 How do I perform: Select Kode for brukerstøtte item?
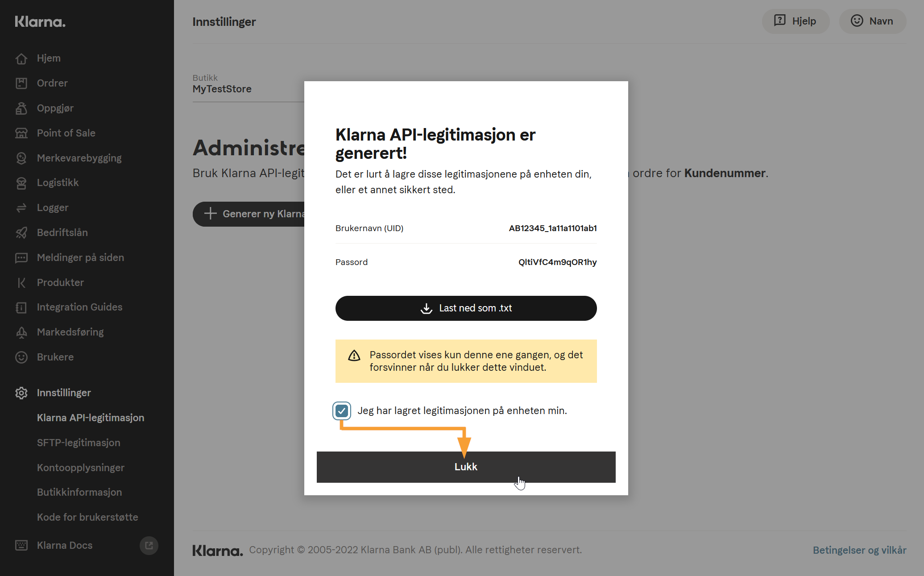coord(87,517)
